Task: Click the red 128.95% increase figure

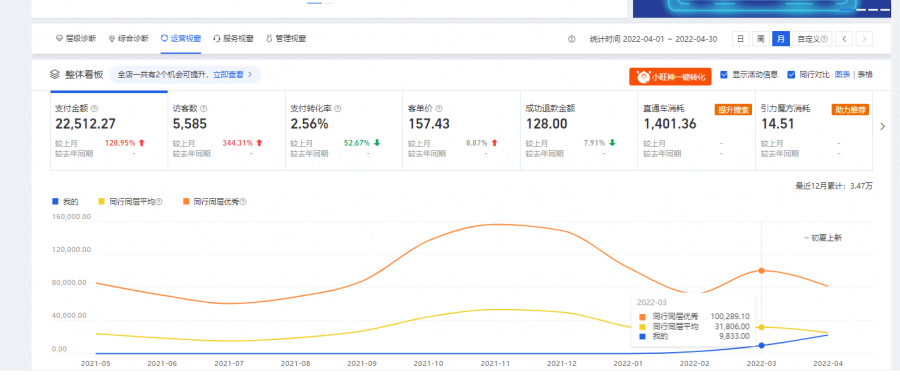Action: pos(120,143)
